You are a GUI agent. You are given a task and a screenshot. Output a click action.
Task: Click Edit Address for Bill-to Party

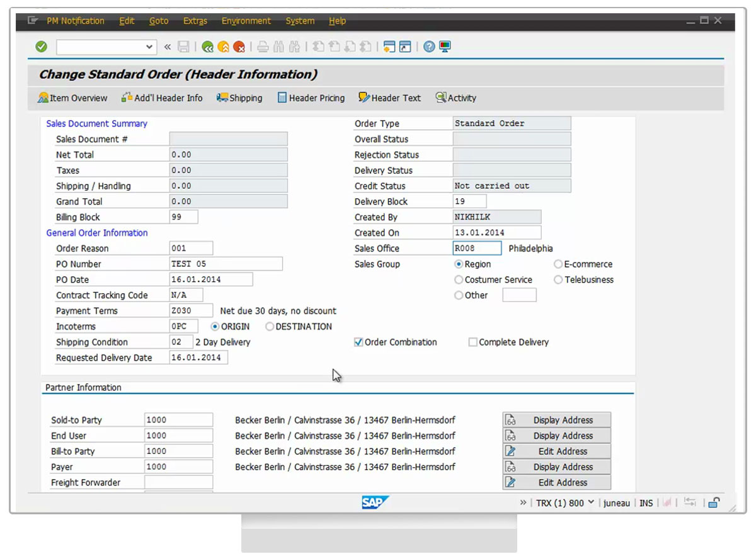tap(557, 451)
